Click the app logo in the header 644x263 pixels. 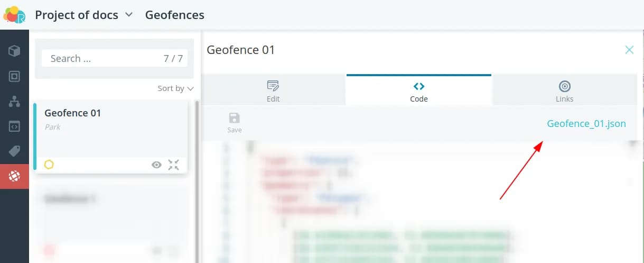(14, 15)
